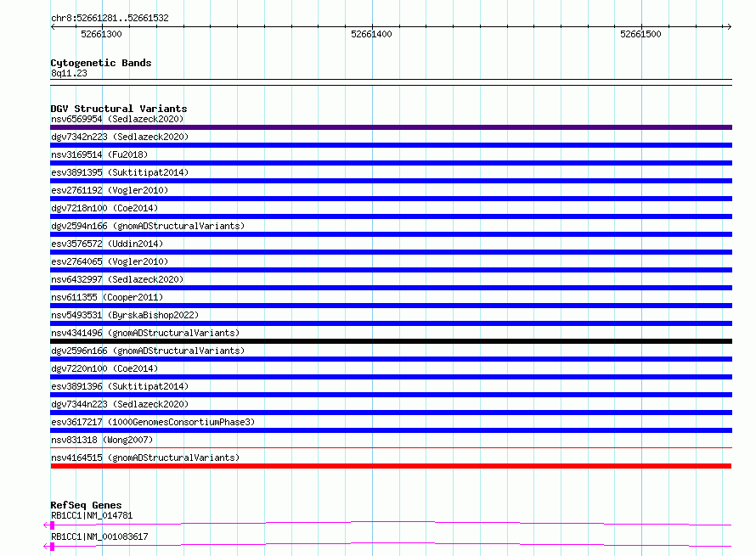Screen dimensions: 756x556
Task: Click the blue bar under esv3576572
Action: (x=391, y=252)
